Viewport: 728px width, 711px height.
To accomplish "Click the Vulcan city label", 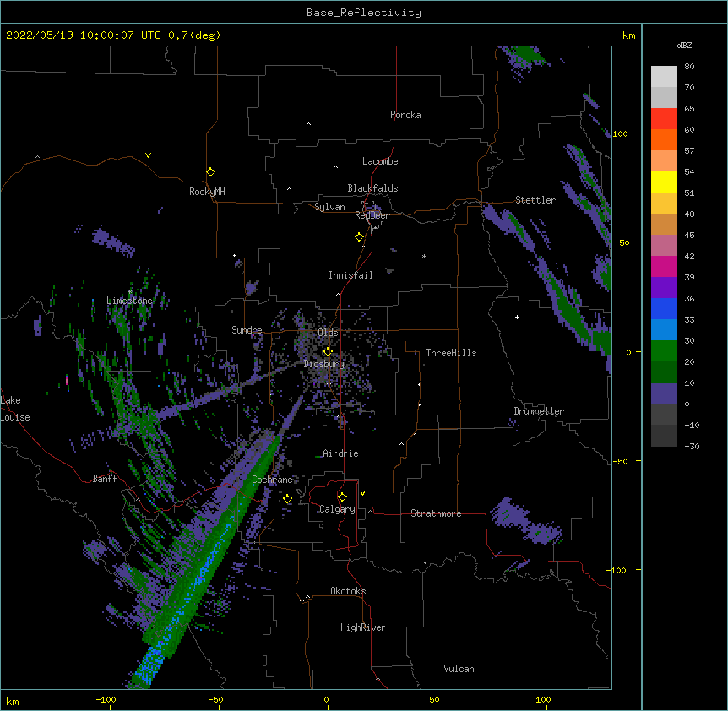I will [459, 669].
